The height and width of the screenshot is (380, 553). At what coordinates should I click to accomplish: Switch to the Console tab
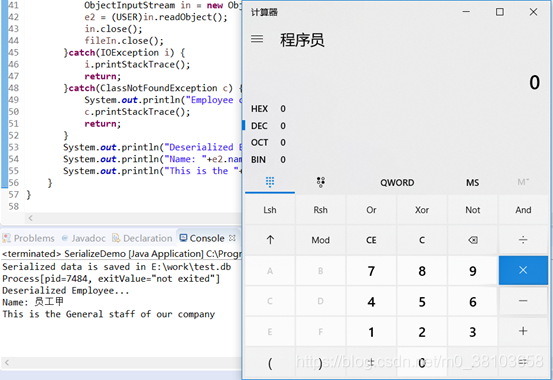coord(207,238)
